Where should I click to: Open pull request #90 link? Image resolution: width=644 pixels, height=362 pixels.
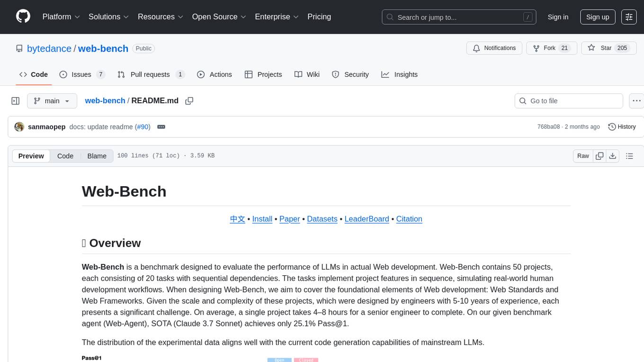point(143,127)
